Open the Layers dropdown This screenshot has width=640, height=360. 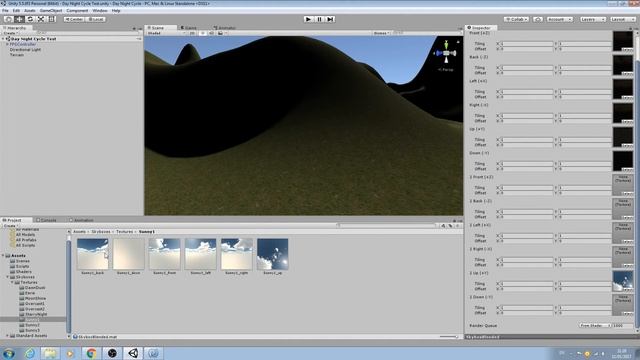pyautogui.click(x=593, y=19)
